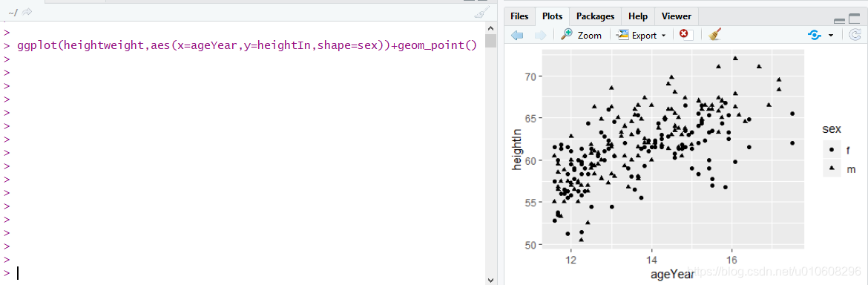
Task: Click the working directory arrow icon
Action: tap(27, 12)
